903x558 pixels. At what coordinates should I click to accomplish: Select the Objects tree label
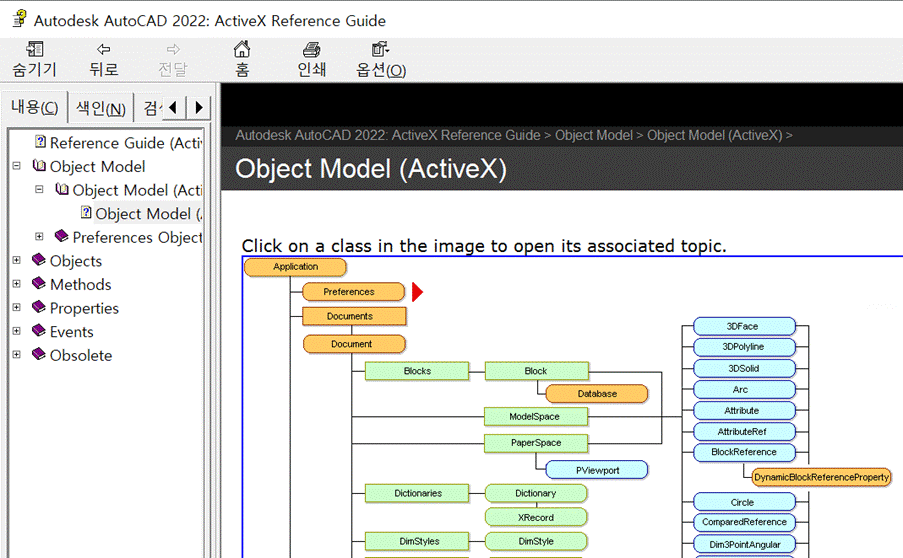tap(75, 261)
